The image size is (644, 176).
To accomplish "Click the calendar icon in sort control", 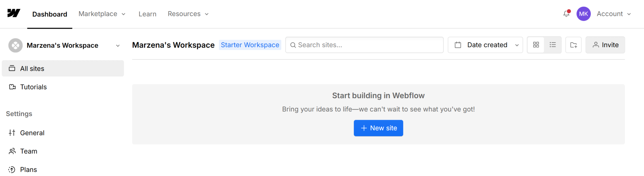I will (x=458, y=45).
